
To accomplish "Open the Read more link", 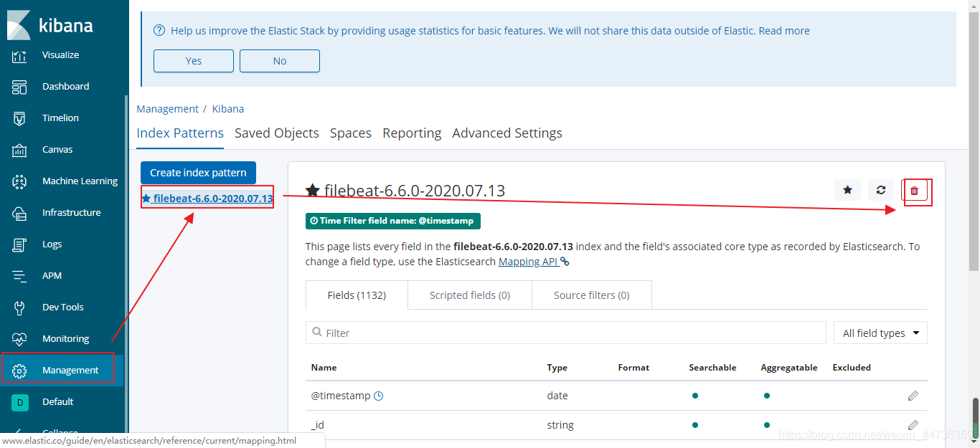I will (784, 31).
